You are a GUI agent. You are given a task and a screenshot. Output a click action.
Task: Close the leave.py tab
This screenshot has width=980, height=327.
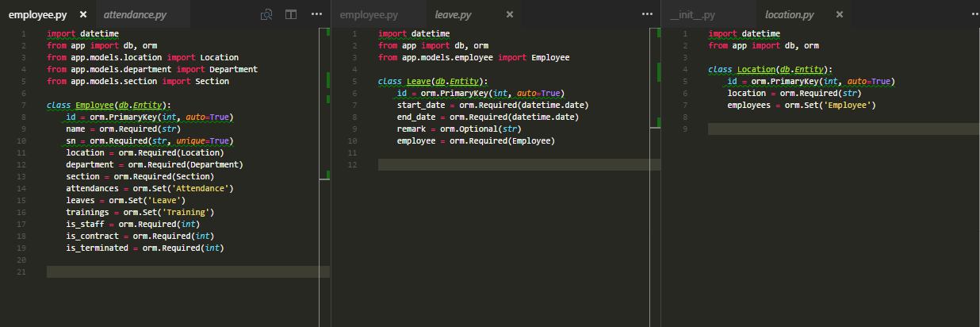510,14
